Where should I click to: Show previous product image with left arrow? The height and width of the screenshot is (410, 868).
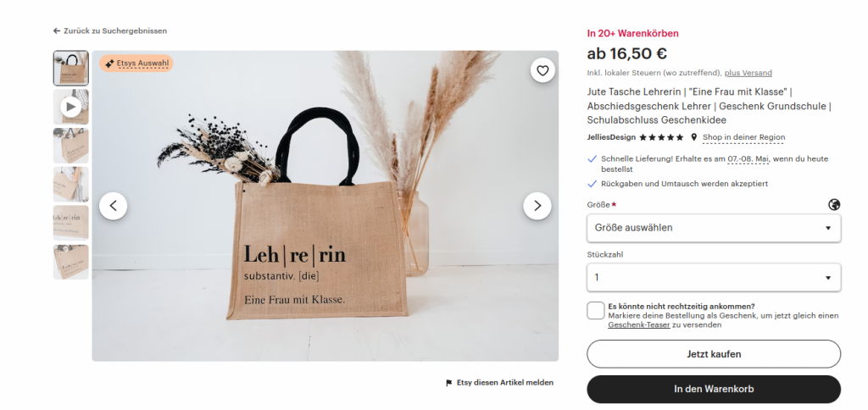click(113, 206)
